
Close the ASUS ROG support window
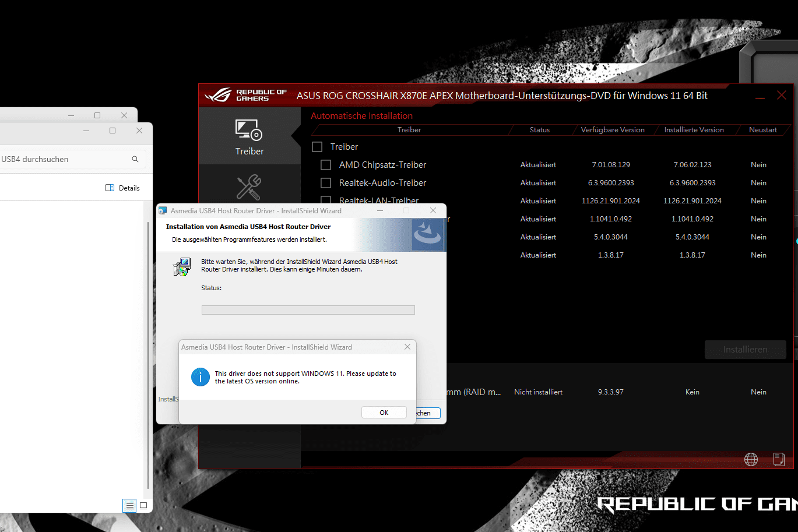(782, 95)
